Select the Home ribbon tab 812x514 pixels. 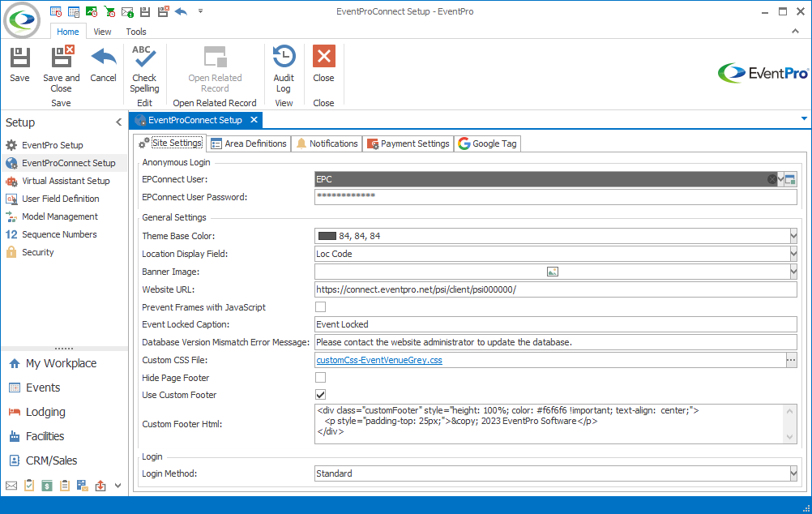click(68, 32)
